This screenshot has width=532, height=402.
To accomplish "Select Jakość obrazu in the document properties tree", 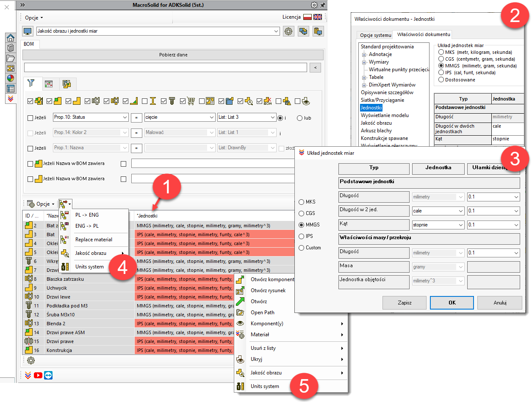I will pyautogui.click(x=376, y=123).
